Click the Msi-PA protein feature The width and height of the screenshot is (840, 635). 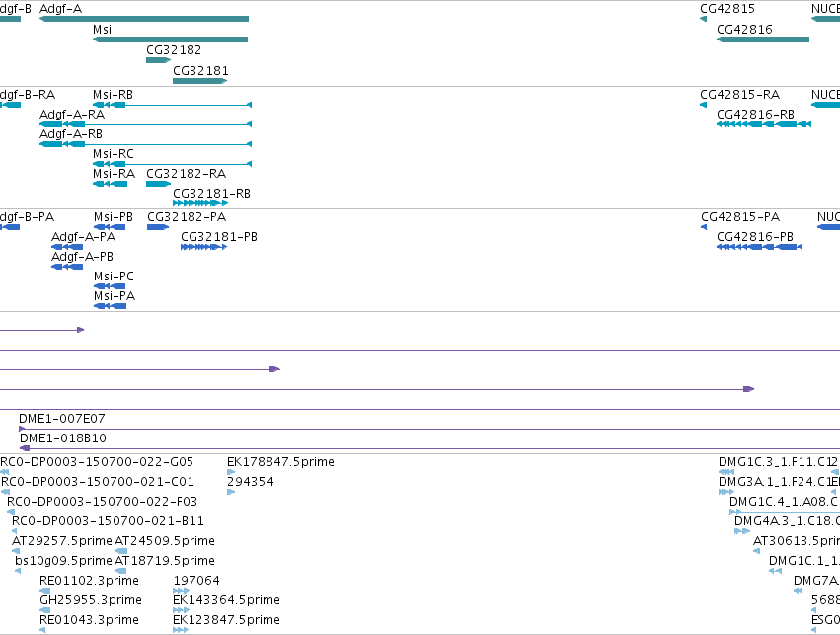(x=110, y=306)
